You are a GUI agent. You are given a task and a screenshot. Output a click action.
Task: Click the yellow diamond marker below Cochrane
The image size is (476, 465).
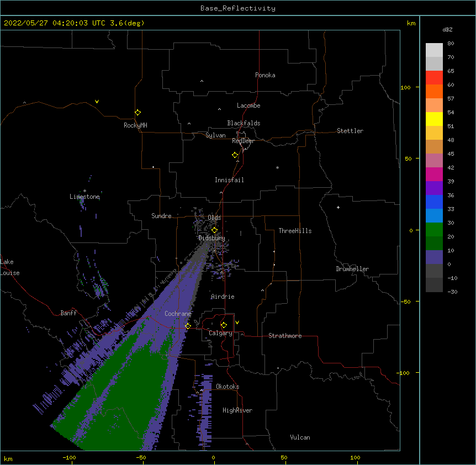tap(188, 326)
